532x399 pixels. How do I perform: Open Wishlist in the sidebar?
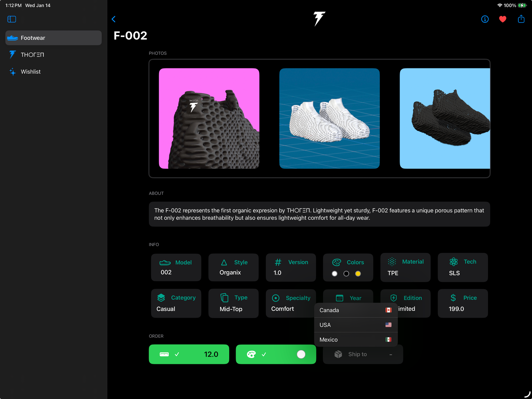(53, 72)
